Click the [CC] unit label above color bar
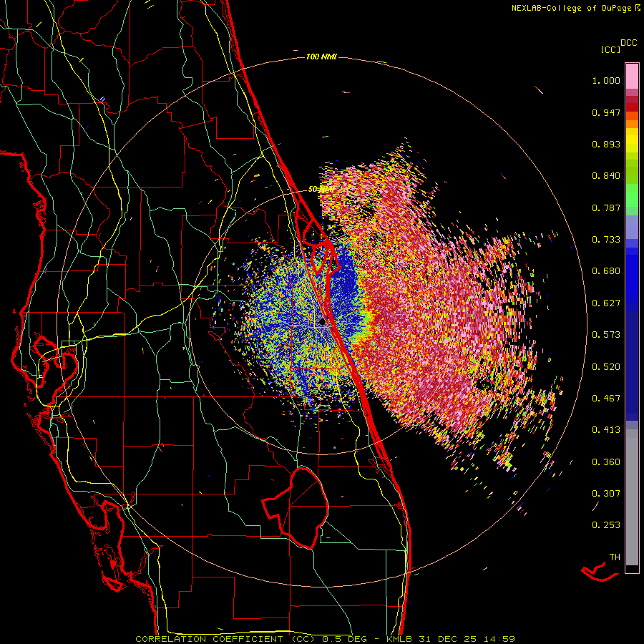Image resolution: width=644 pixels, height=644 pixels. [x=610, y=49]
